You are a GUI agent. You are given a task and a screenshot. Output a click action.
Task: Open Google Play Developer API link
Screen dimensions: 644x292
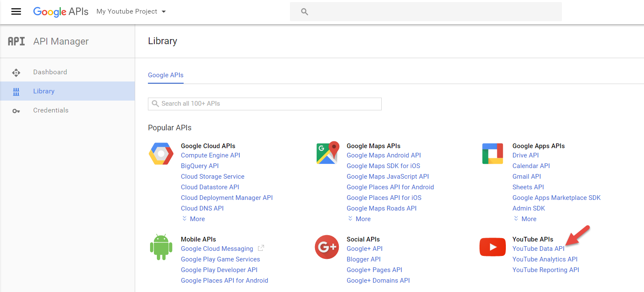pos(219,270)
